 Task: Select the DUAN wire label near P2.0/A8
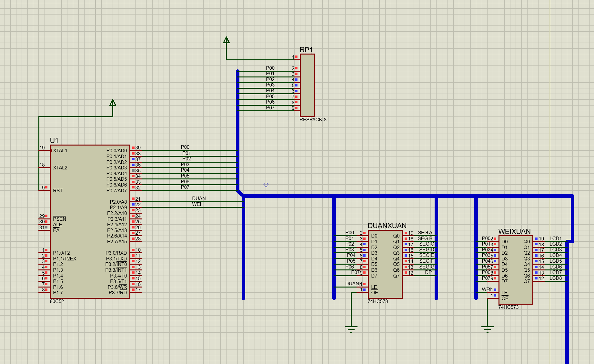click(x=199, y=198)
